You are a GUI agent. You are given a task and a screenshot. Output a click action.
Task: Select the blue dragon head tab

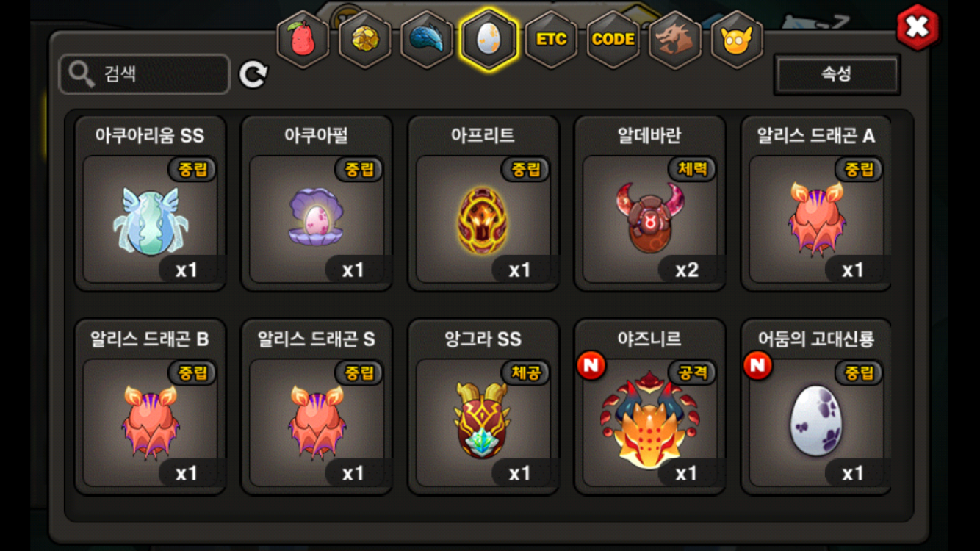(x=427, y=40)
